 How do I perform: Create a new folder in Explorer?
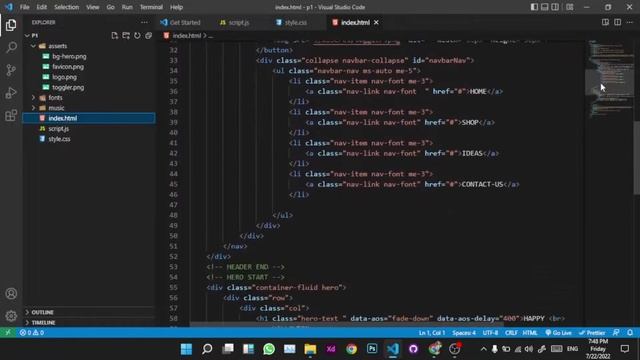[x=126, y=36]
